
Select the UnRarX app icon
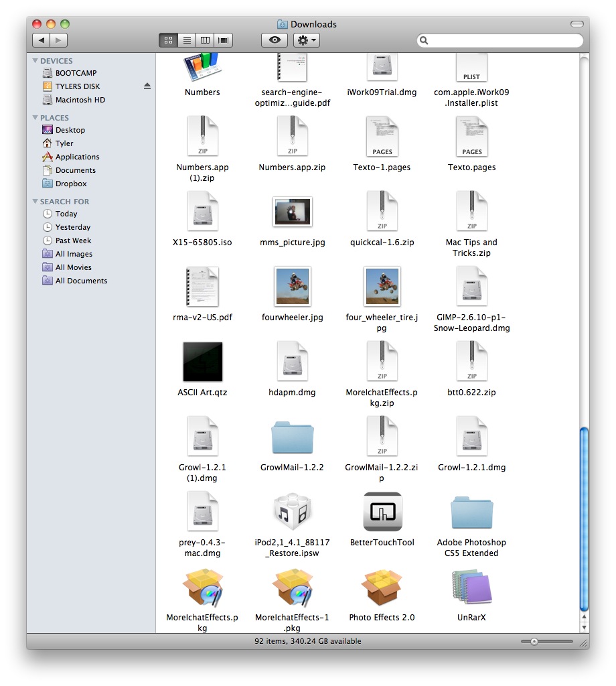tap(472, 588)
